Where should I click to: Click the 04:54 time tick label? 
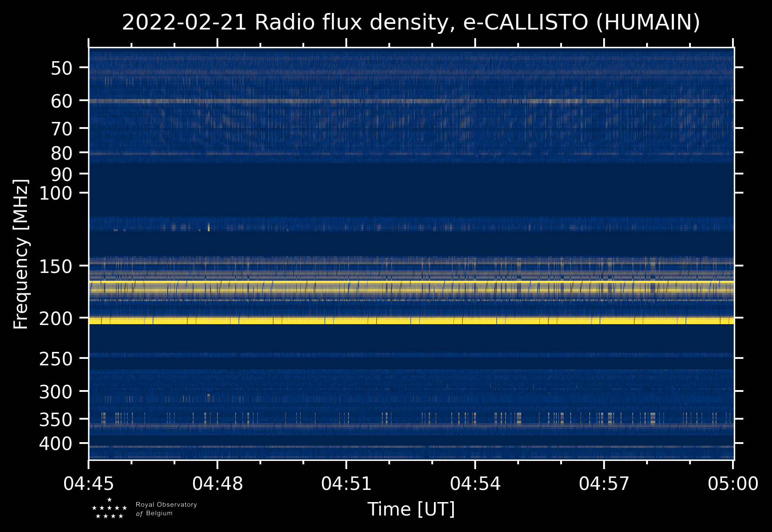(x=475, y=483)
